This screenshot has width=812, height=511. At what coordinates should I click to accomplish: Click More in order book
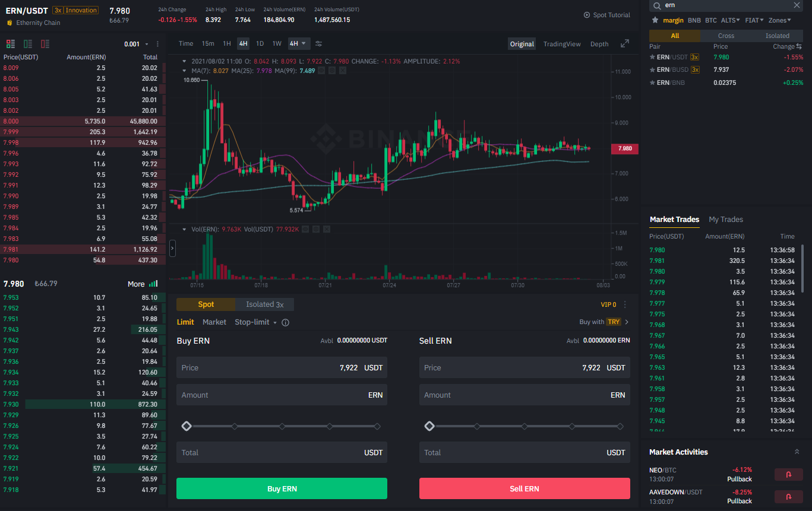click(136, 284)
